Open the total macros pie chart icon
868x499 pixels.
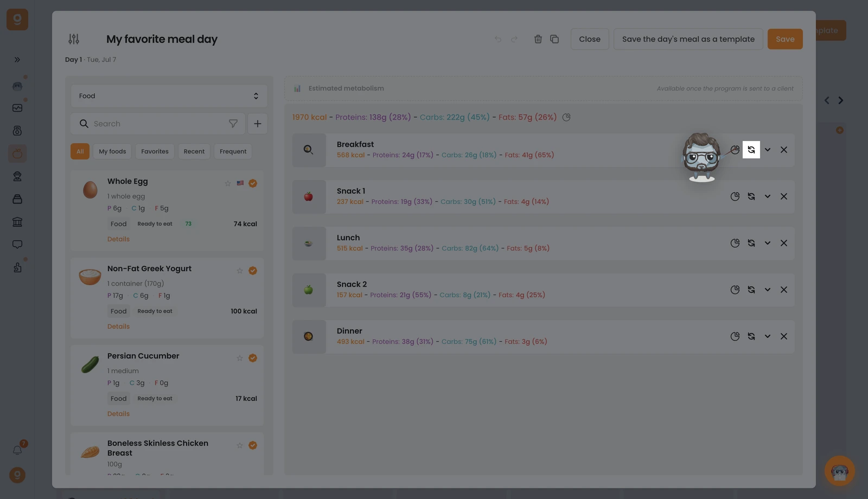click(566, 117)
